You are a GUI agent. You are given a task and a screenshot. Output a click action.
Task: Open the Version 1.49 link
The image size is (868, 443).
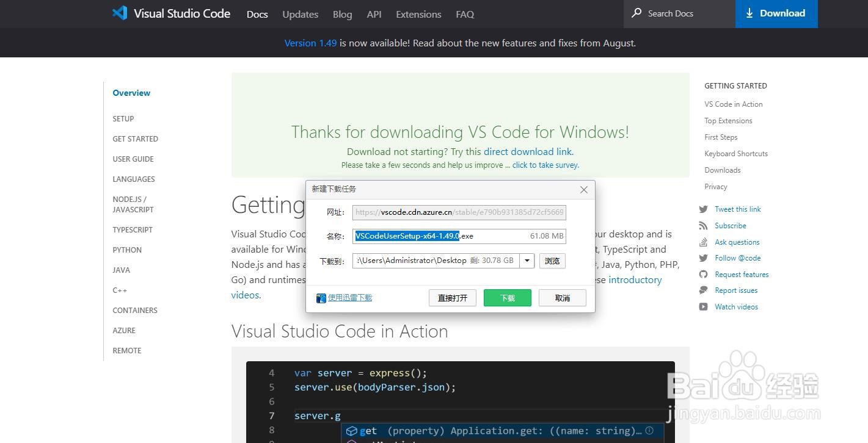310,43
